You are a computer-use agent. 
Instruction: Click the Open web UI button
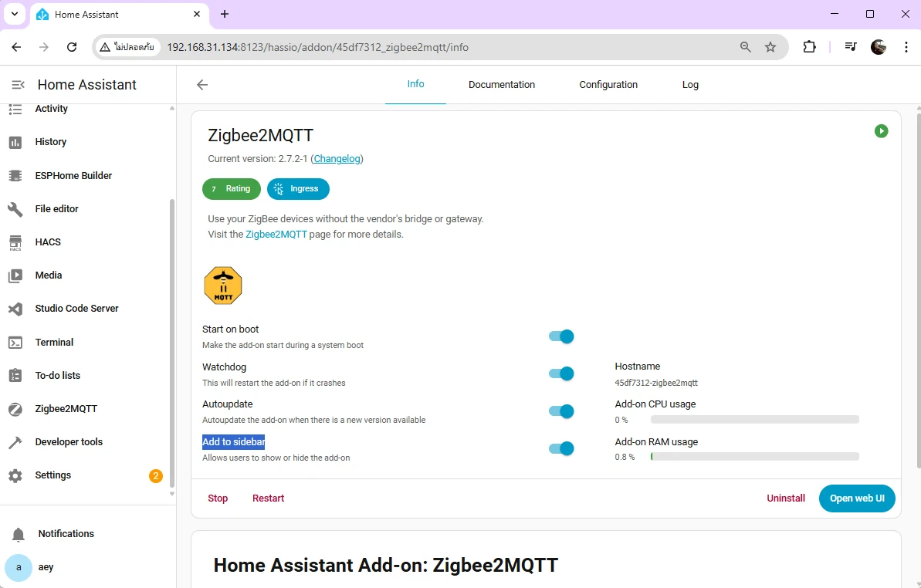(857, 498)
